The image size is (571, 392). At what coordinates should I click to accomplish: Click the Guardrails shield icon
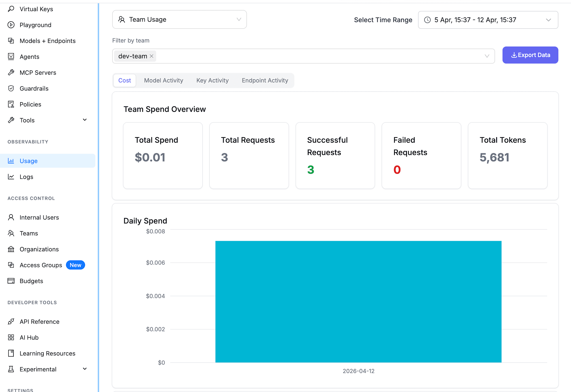pyautogui.click(x=11, y=88)
